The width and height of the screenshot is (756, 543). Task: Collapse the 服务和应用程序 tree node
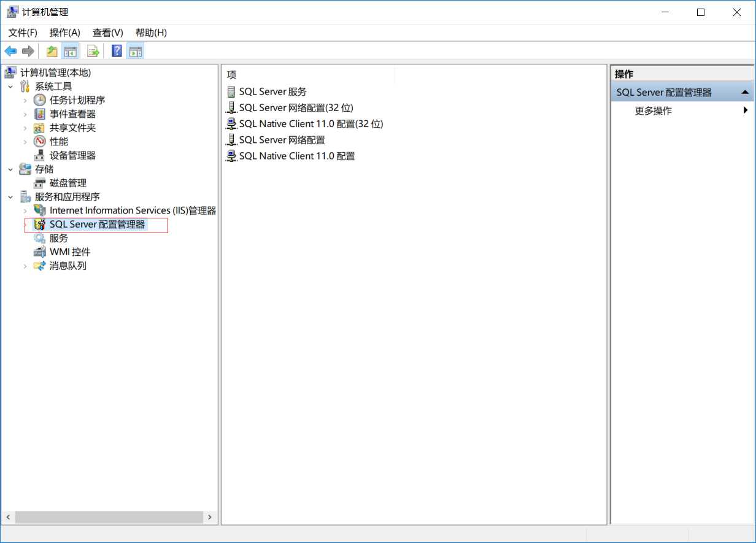(10, 197)
